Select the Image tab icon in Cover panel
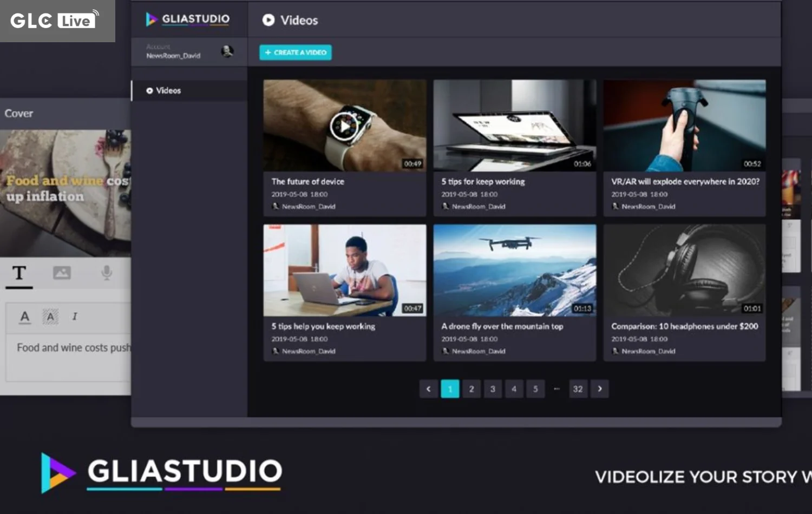This screenshot has width=812, height=514. point(62,273)
